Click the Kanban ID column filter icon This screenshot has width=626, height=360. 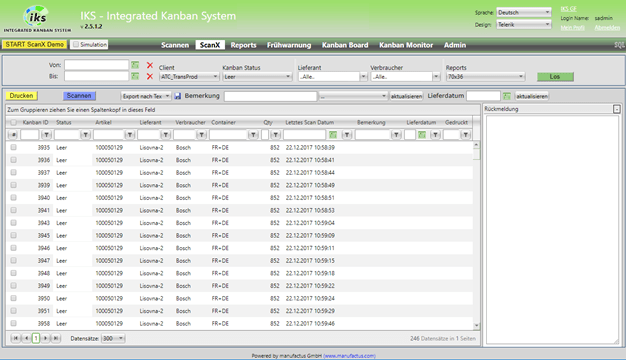pos(46,135)
